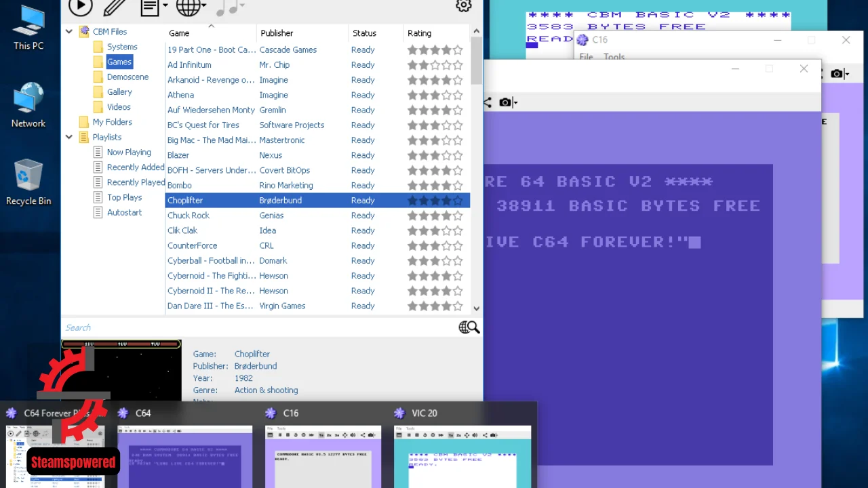Click the game list scroll down arrow
This screenshot has width=868, height=488.
[476, 308]
